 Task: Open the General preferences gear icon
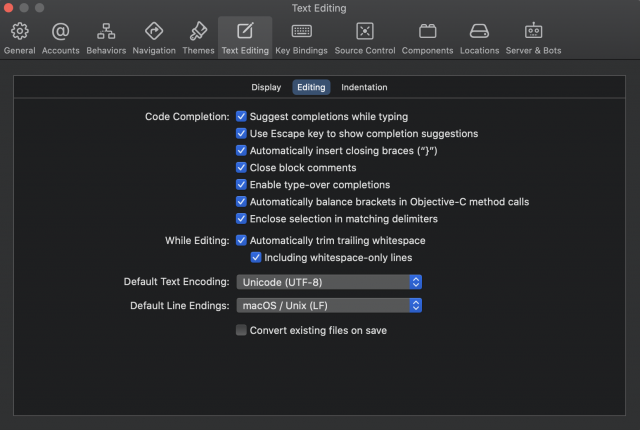pos(20,31)
